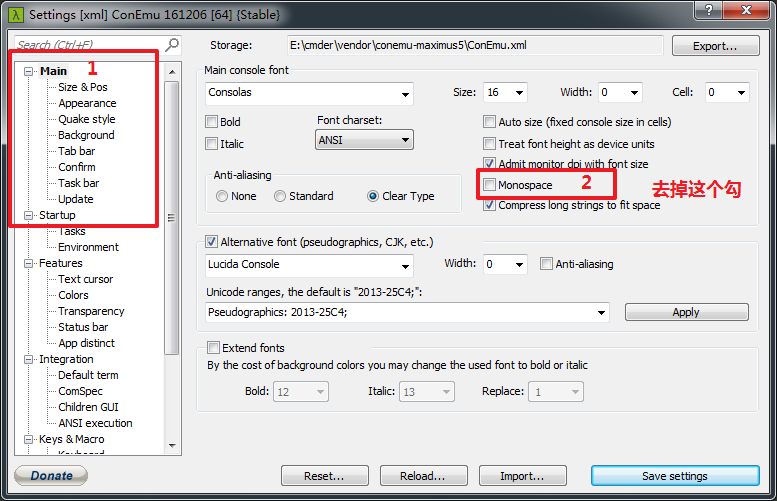Open main font Width dropdown
The image size is (777, 501).
point(634,93)
